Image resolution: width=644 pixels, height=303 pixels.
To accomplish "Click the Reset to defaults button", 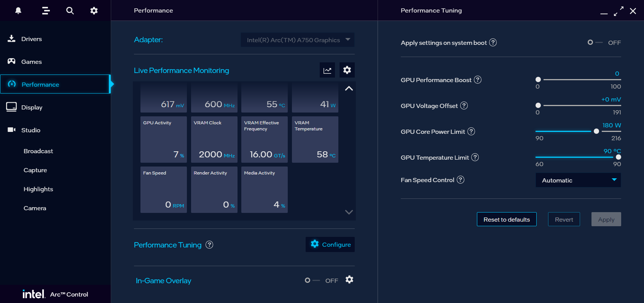I will pos(507,219).
